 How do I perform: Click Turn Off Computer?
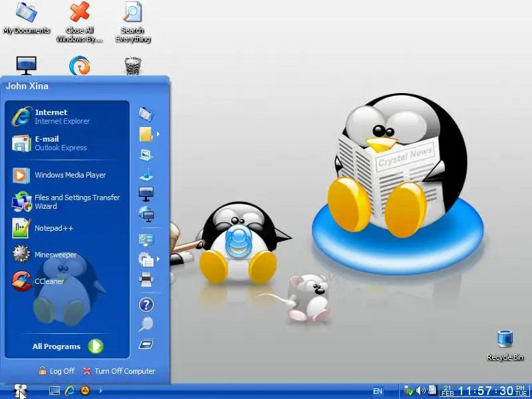tap(119, 371)
